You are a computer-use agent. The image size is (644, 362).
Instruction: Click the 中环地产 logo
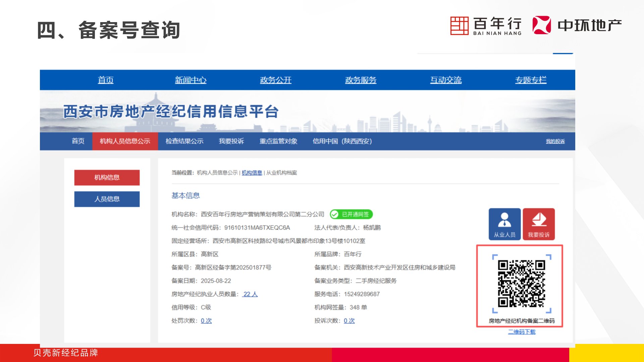[577, 25]
